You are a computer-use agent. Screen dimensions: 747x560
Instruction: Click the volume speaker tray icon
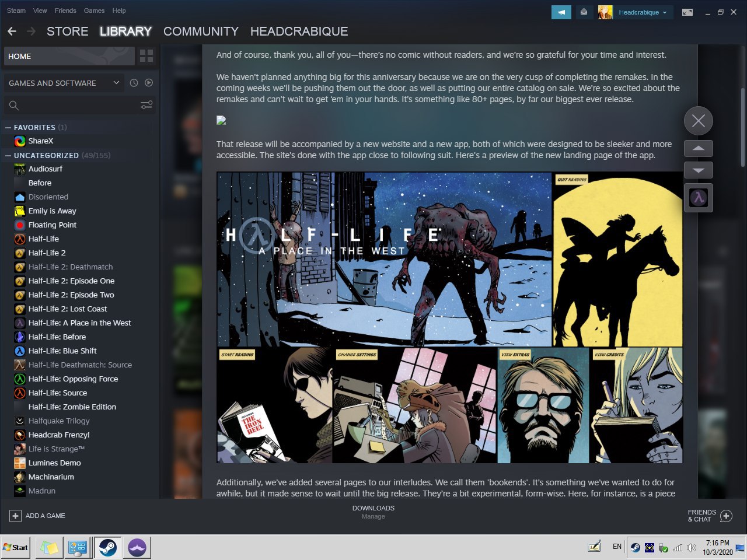[692, 548]
